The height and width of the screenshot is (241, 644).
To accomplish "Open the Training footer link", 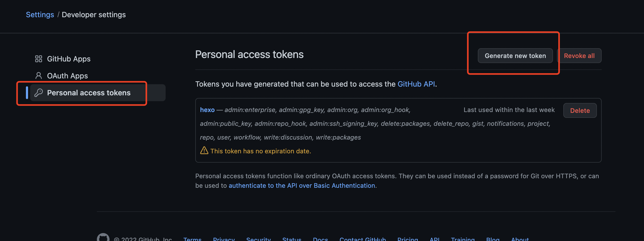I will [x=463, y=239].
